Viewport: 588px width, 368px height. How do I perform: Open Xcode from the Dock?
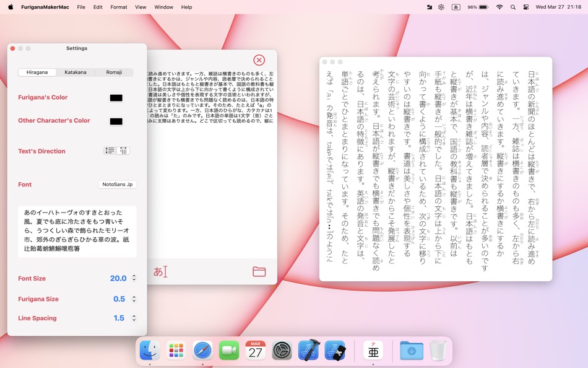click(309, 350)
